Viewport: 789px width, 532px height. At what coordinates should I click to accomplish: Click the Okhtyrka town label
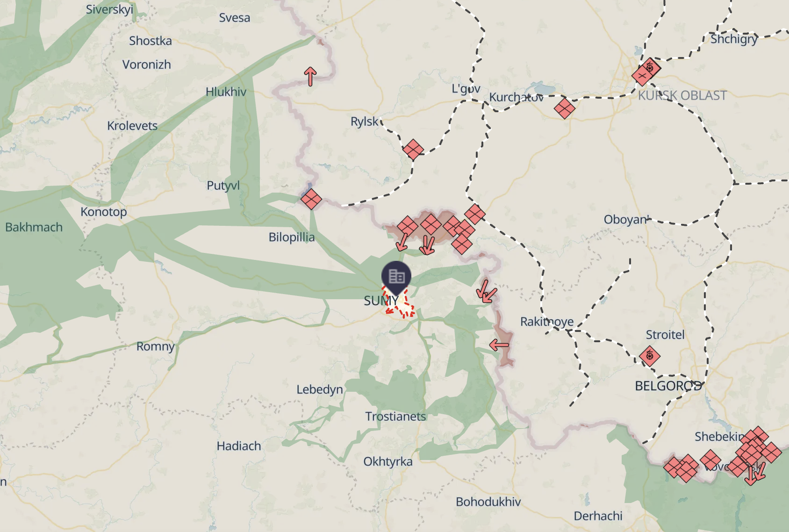[x=388, y=462]
